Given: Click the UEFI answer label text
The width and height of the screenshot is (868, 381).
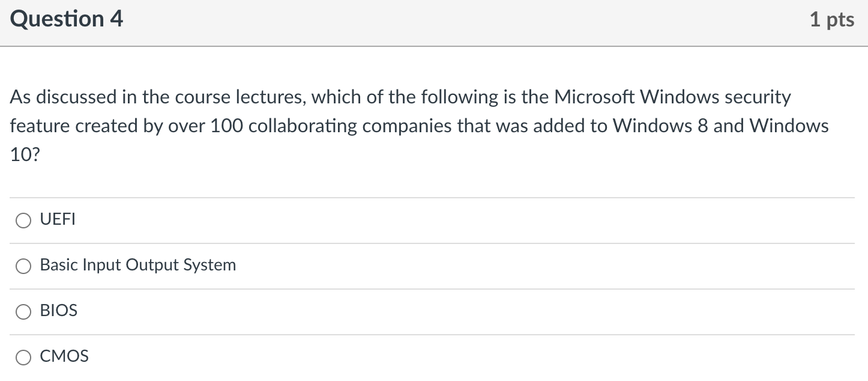Looking at the screenshot, I should pos(58,220).
